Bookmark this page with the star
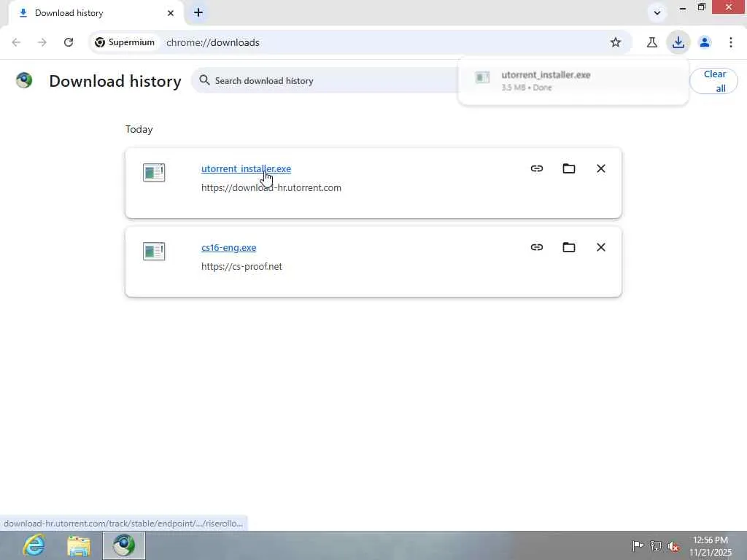This screenshot has height=560, width=747. tap(616, 42)
